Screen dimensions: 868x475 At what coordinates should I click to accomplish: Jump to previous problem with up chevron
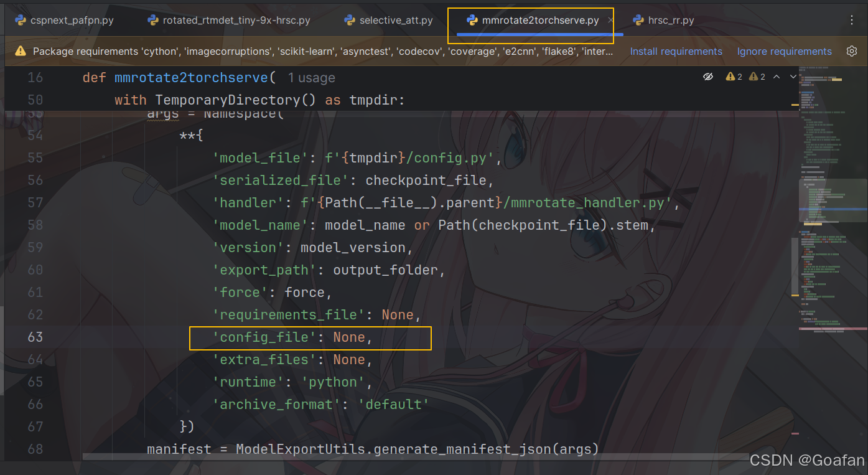point(777,77)
